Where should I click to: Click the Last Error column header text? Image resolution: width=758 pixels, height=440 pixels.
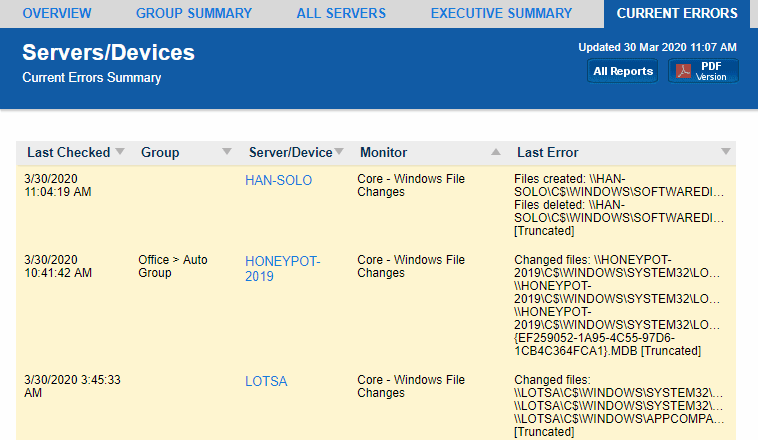(547, 152)
